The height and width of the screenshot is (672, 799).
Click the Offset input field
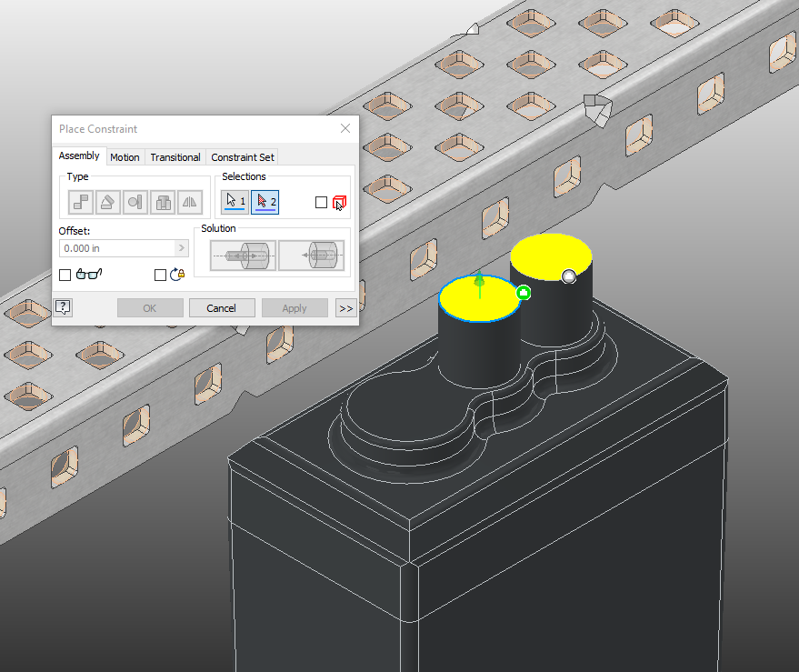click(x=117, y=248)
